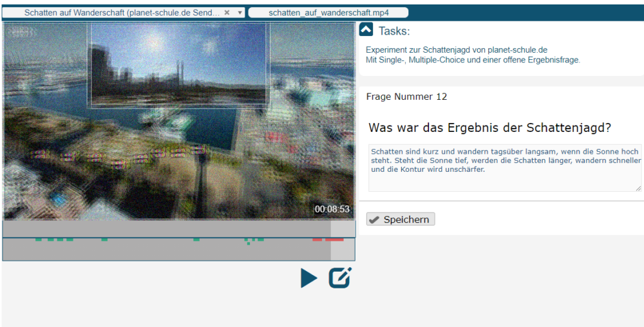Screen dimensions: 644x327
Task: Select the short red timeline marker
Action: 317,239
